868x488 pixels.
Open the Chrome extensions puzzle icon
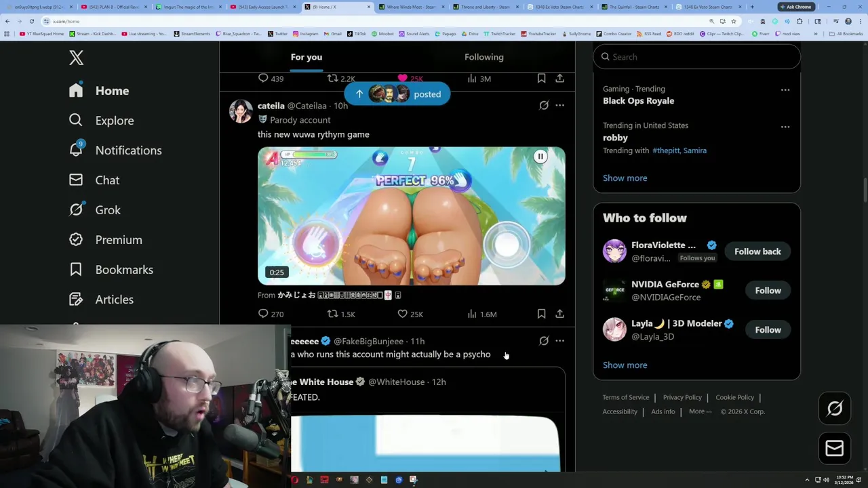coord(800,21)
